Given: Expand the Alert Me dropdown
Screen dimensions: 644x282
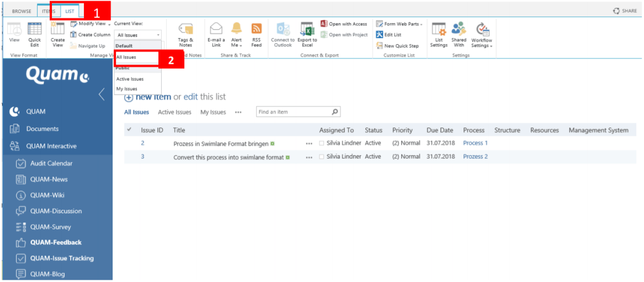Looking at the screenshot, I should tap(236, 35).
